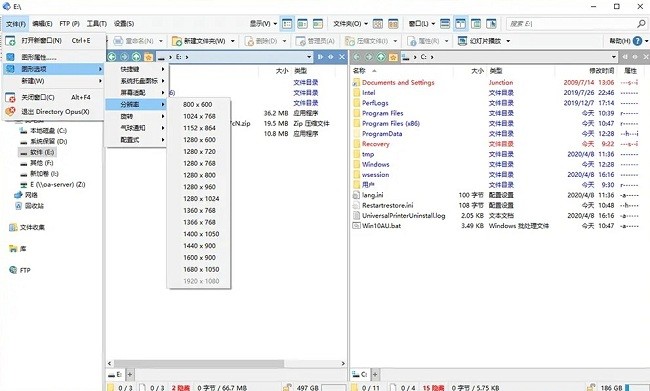This screenshot has width=650, height=391.
Task: Add a new tab beside the E: tab
Action: pos(130,374)
